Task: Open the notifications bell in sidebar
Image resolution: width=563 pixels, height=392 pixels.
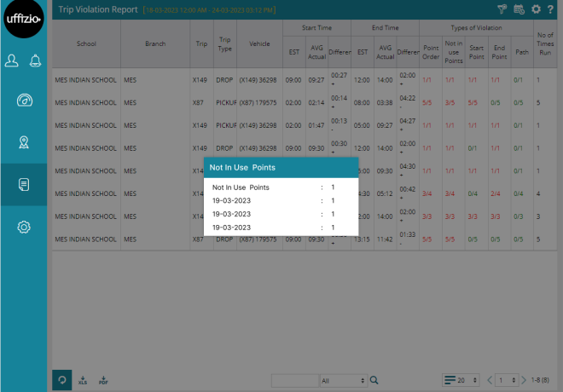Action: click(35, 61)
